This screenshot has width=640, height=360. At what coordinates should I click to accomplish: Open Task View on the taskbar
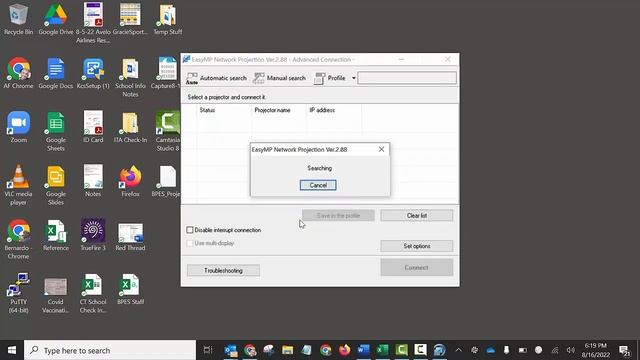[x=208, y=350]
